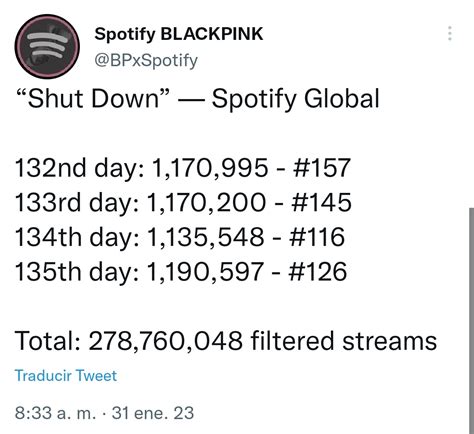This screenshot has width=474, height=434.
Task: Click the Traducir Tweet link
Action: [66, 375]
